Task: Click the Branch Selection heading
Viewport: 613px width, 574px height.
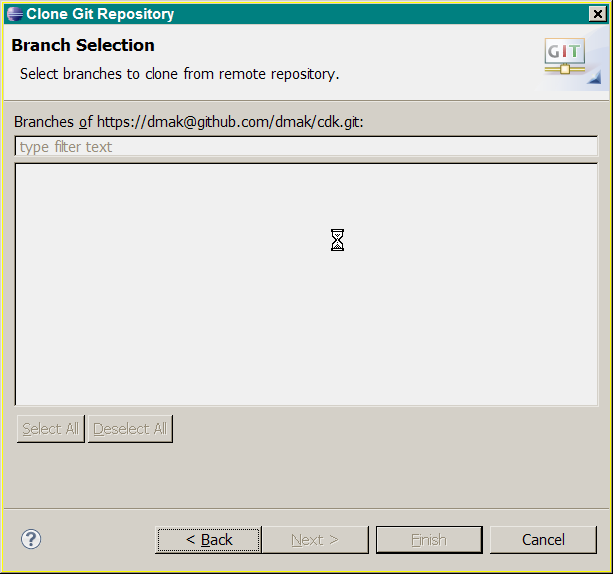Action: 83,45
